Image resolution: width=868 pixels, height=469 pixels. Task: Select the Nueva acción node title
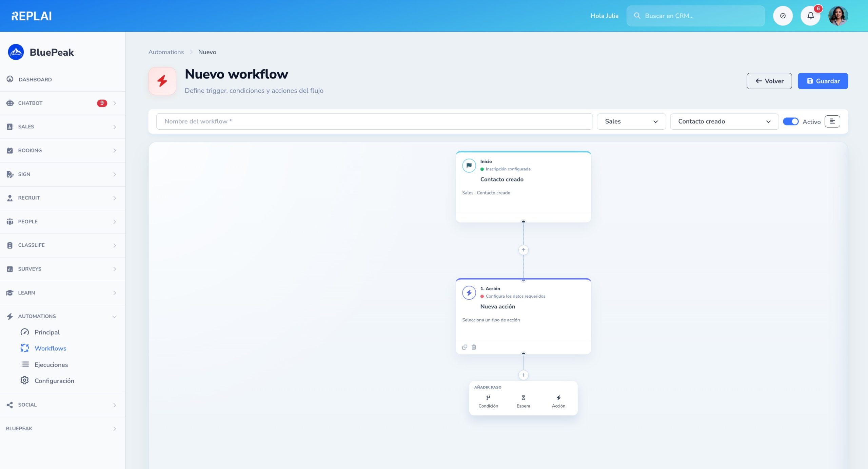[497, 306]
